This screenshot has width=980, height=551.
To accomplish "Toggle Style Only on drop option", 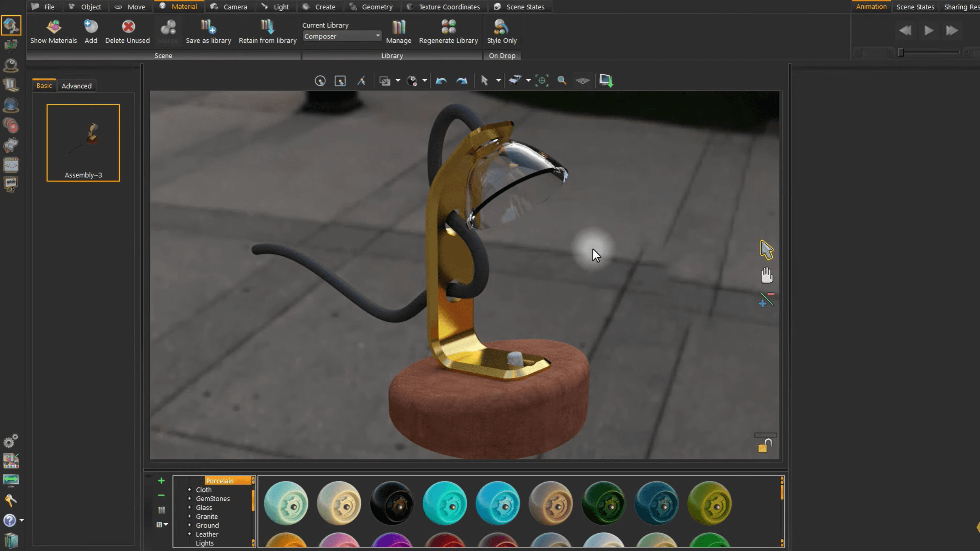I will click(501, 27).
